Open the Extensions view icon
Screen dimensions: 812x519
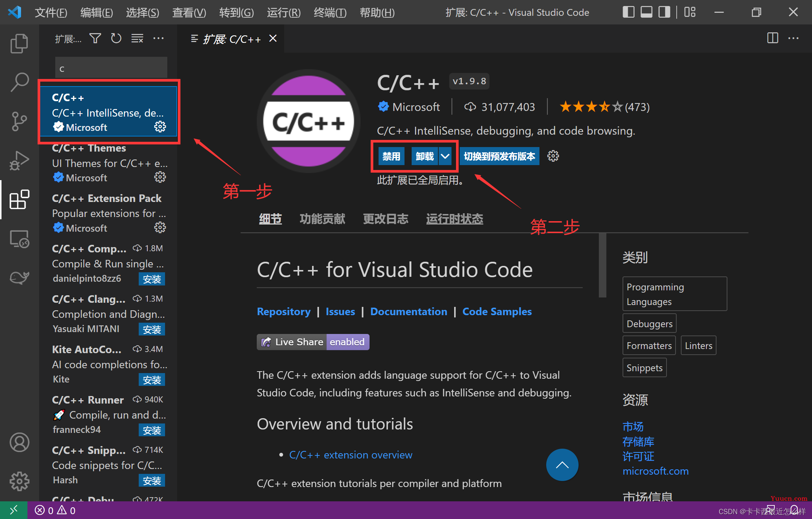click(19, 199)
